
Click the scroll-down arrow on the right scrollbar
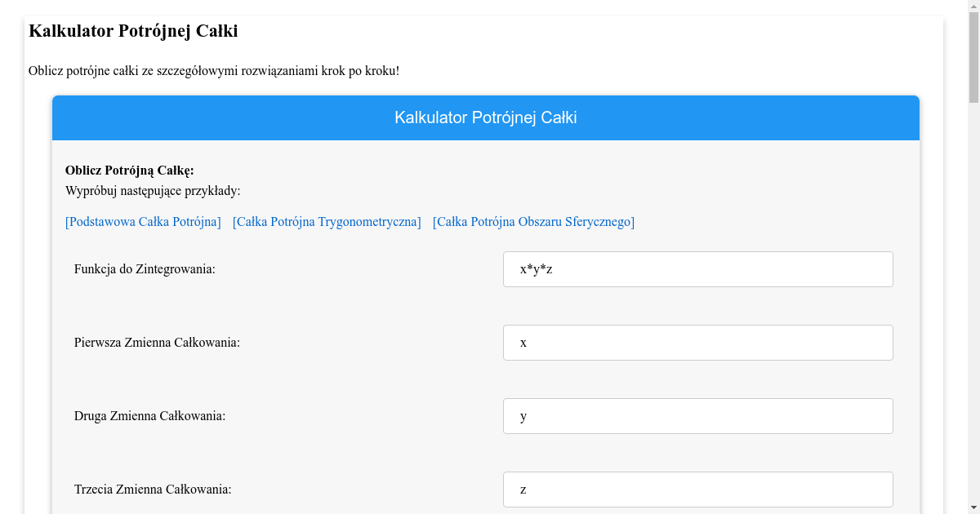coord(973,507)
